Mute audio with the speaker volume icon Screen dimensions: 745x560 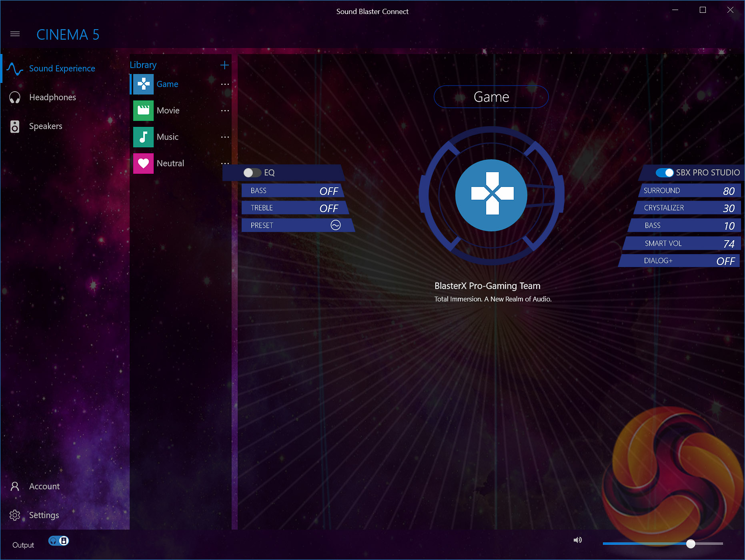577,540
